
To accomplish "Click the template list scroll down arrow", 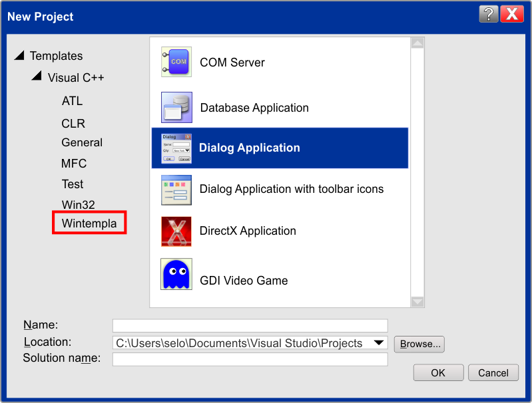I will coord(417,301).
